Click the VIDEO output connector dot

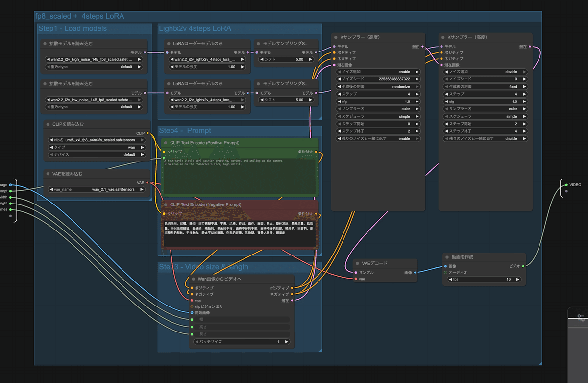565,185
